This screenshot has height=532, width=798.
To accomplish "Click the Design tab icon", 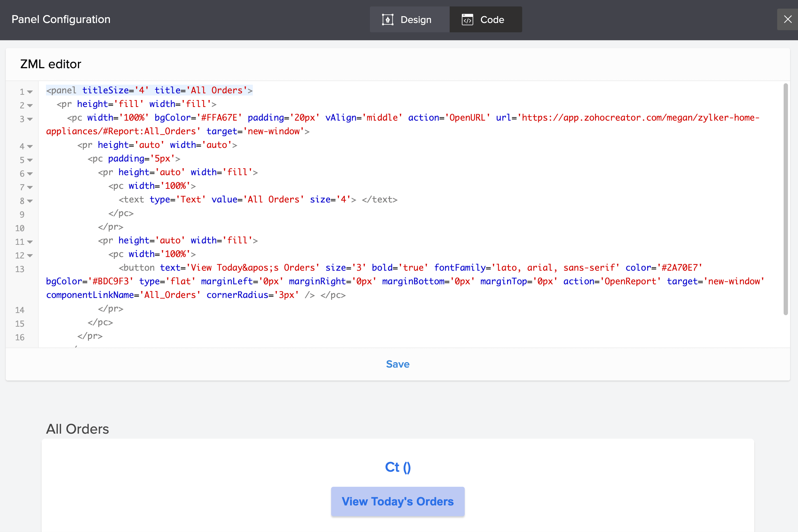I will [x=388, y=19].
